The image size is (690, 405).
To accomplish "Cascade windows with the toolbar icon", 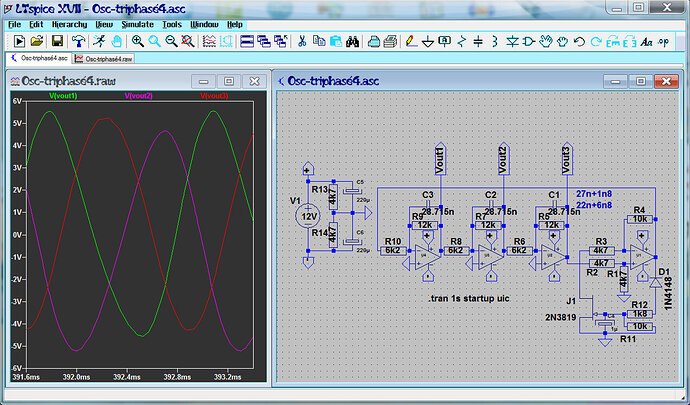I will click(x=264, y=41).
